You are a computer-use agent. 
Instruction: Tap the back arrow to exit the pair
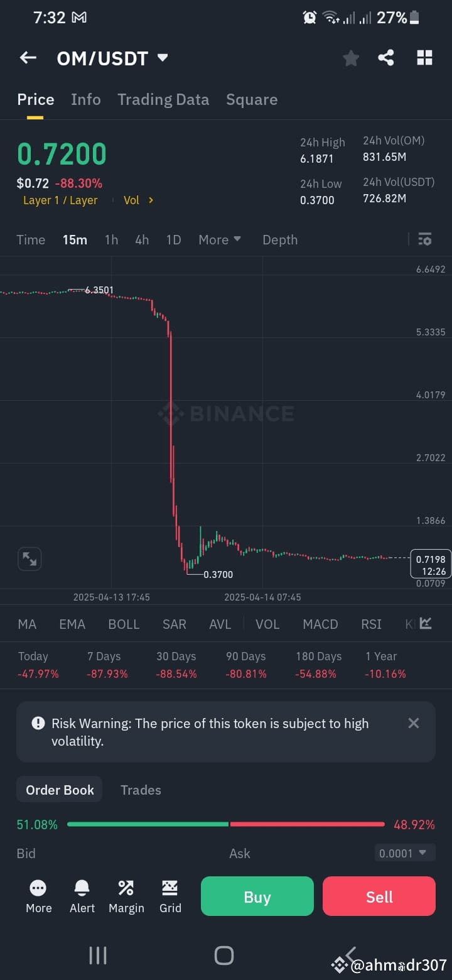pos(28,57)
